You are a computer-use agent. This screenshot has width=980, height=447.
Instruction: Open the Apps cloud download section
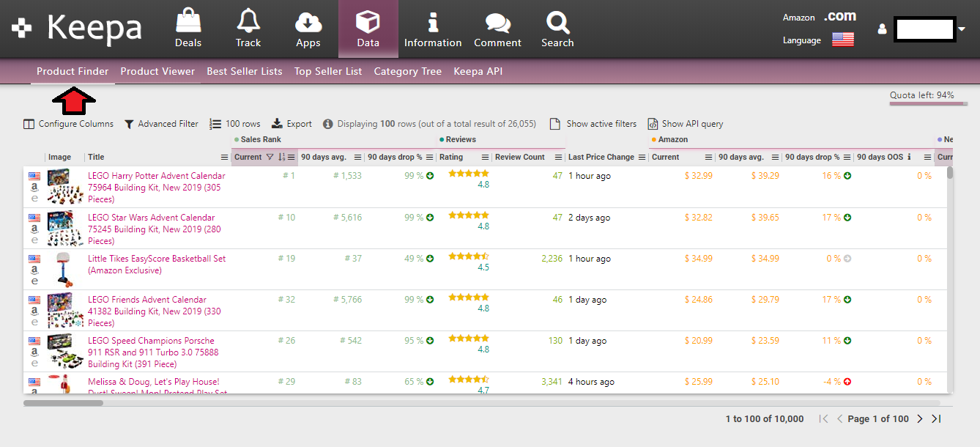(308, 29)
